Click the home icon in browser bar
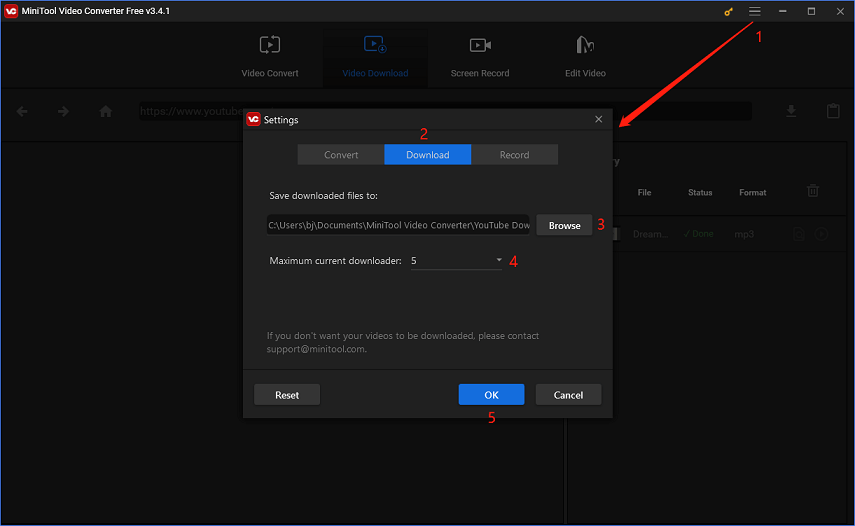 [105, 111]
